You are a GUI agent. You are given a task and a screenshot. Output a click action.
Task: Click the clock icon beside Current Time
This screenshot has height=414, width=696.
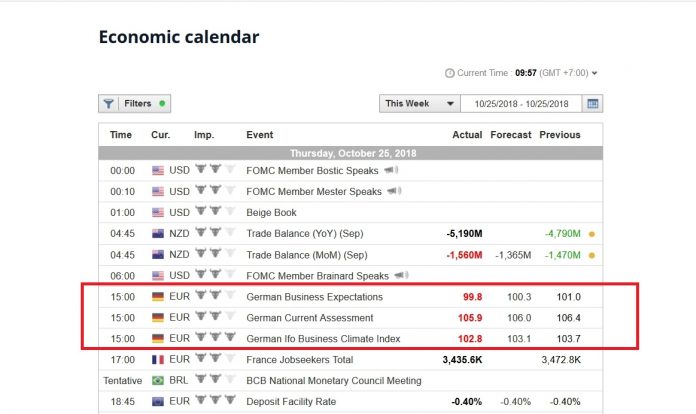point(449,73)
